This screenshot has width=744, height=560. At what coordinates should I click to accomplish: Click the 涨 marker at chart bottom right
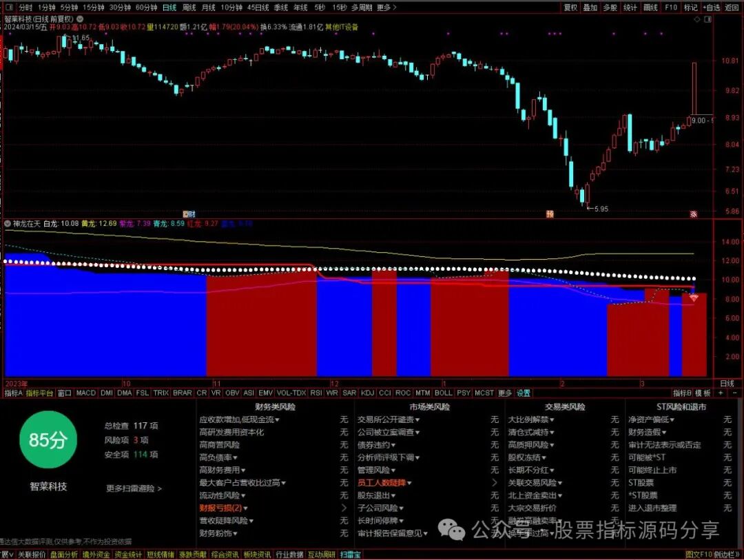coord(693,214)
